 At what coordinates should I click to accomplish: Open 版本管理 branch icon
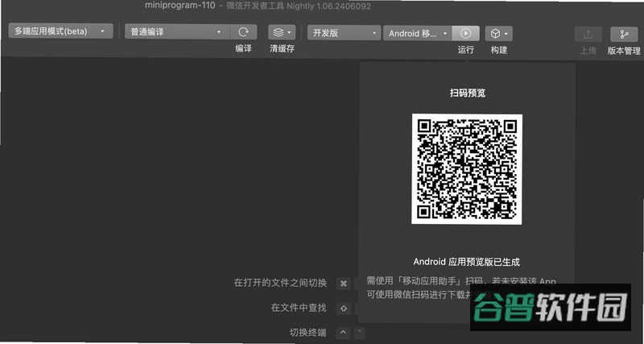(625, 35)
